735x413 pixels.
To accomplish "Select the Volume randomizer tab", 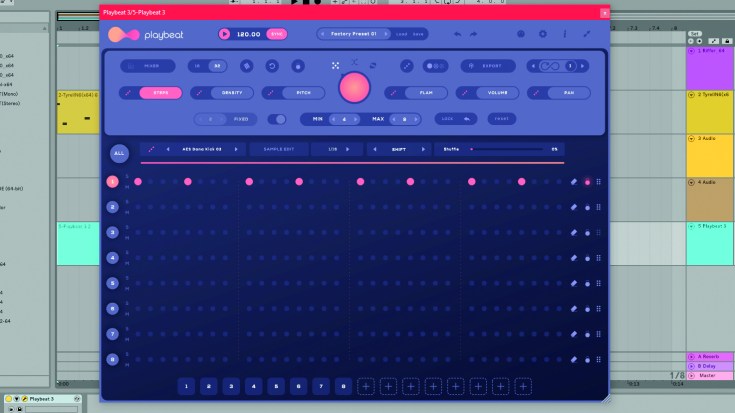I will click(497, 93).
